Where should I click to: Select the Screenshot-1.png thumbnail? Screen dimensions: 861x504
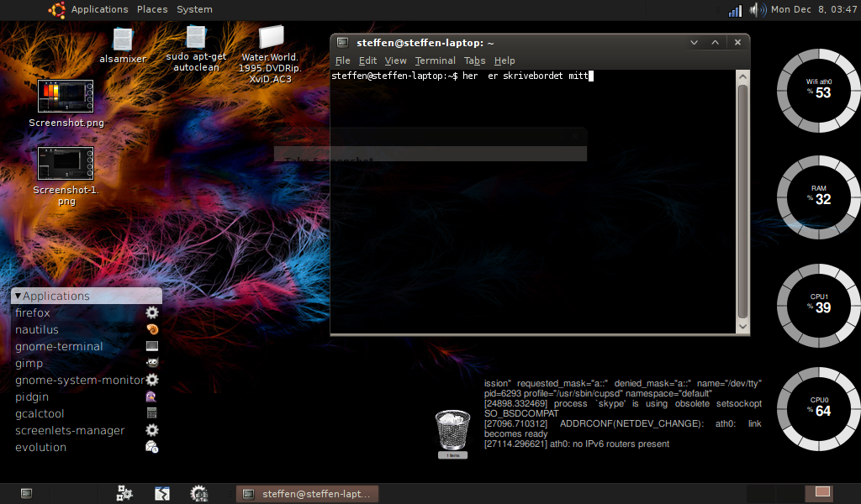[66, 164]
